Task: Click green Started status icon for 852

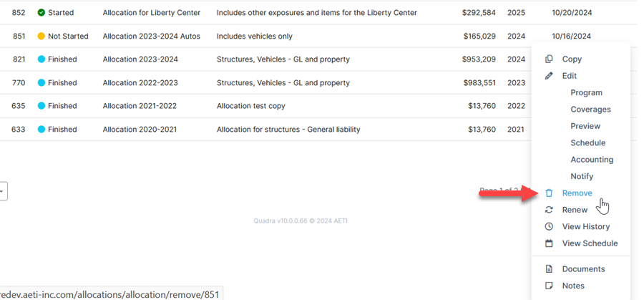Action: point(41,13)
